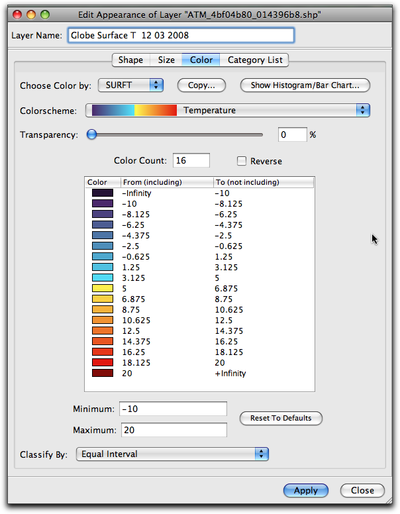This screenshot has width=400, height=514.
Task: Select the '-Infinity' From cell
Action: (x=137, y=193)
